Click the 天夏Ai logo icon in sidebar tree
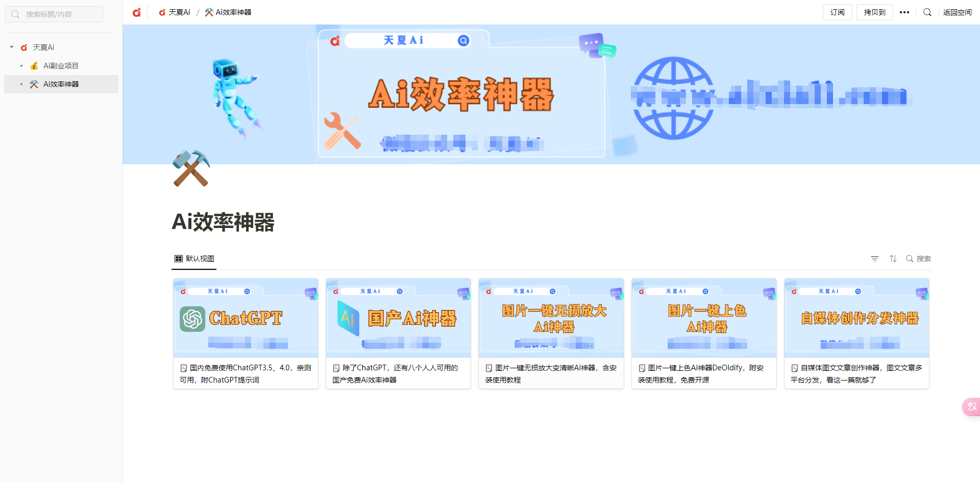Viewport: 980px width, 482px height. click(24, 47)
